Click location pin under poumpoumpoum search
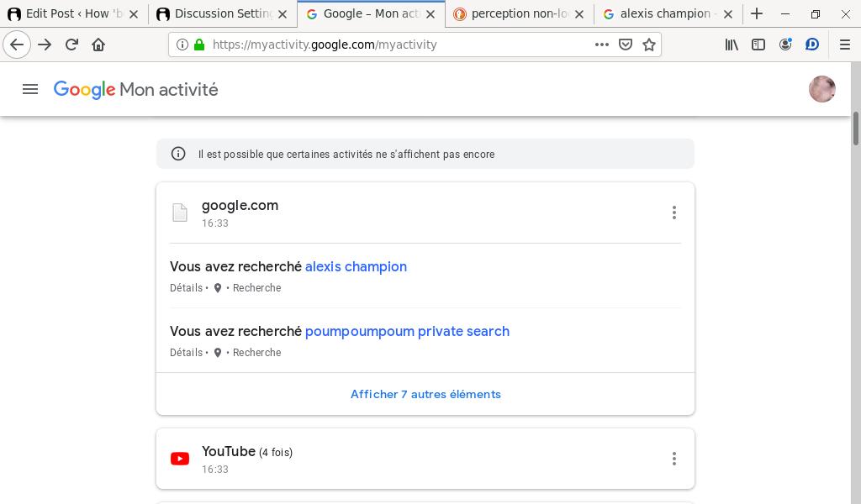 (x=218, y=353)
